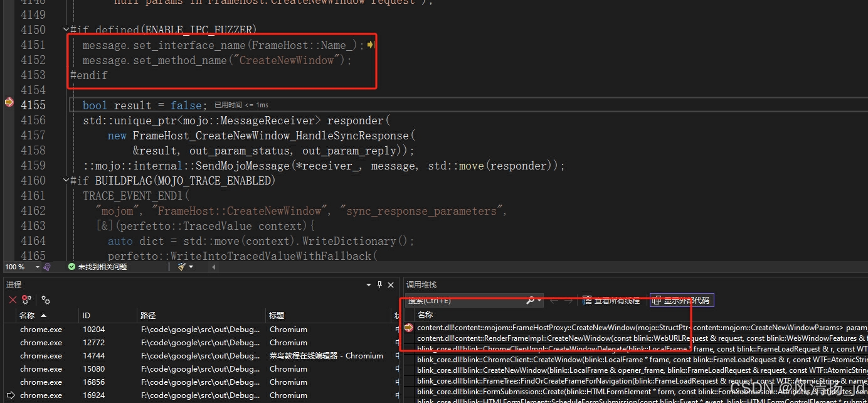The width and height of the screenshot is (868, 403).
Task: Click the call stack search input field
Action: pos(464,301)
